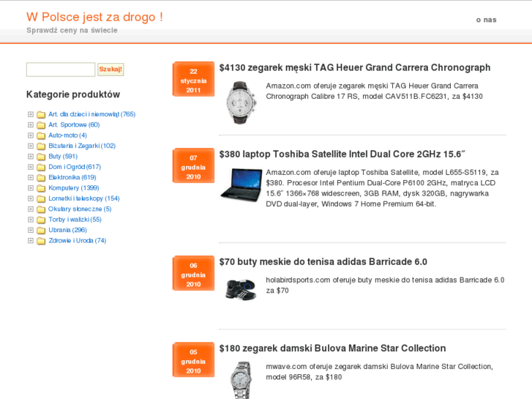Open Bulova Marine Star Collection article title
The image size is (532, 399).
point(332,348)
